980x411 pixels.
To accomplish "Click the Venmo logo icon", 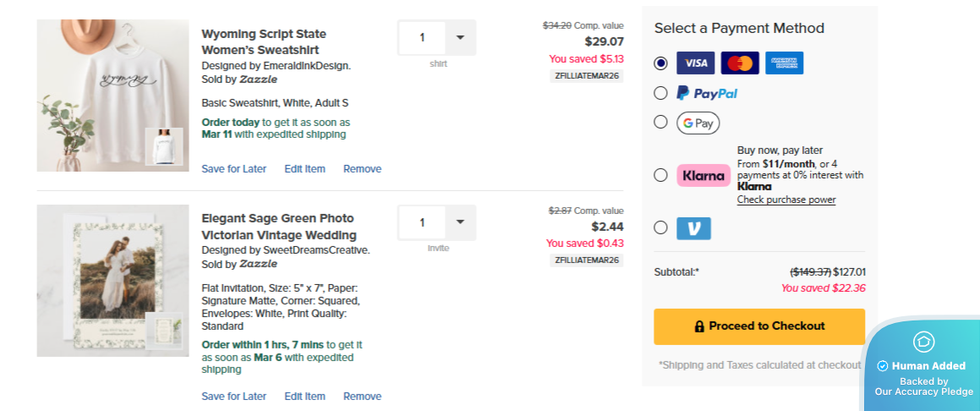I will click(693, 228).
